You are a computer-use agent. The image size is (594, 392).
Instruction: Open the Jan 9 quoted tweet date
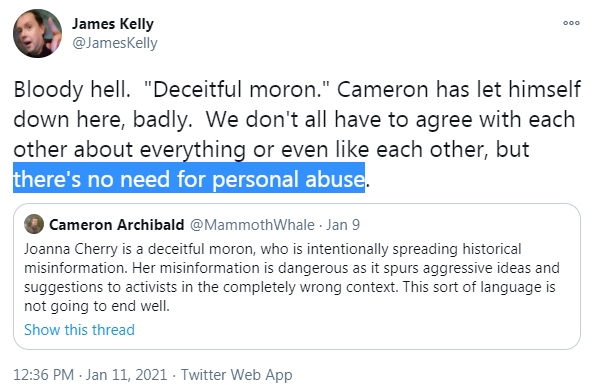343,225
